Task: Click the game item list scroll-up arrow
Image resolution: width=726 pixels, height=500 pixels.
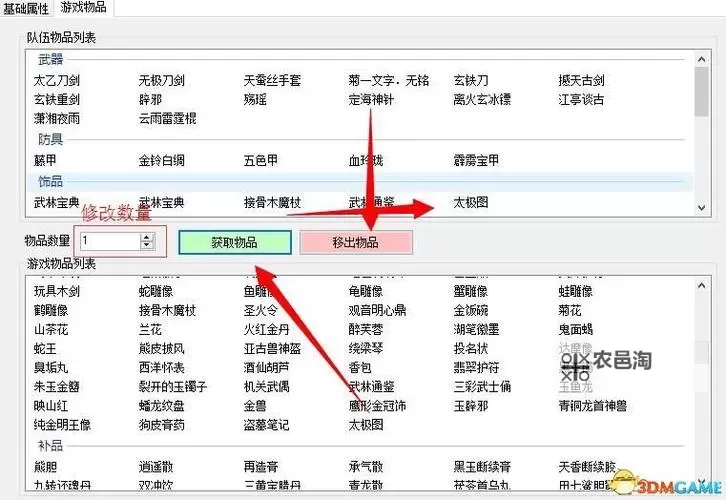Action: tap(701, 286)
